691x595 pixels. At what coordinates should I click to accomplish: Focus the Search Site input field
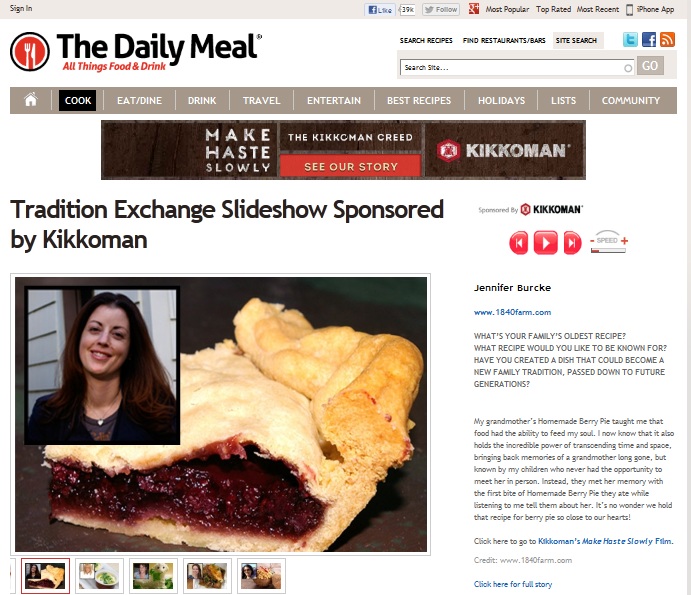516,67
